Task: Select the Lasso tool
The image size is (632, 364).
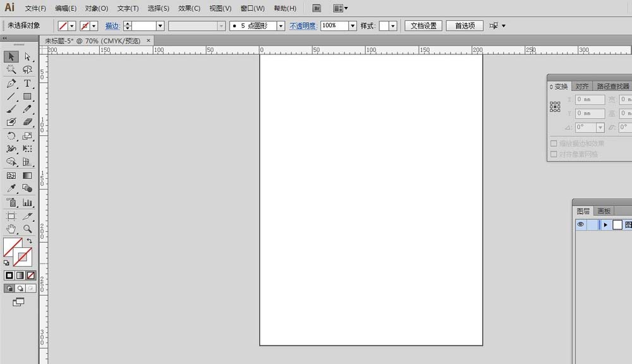Action: coord(27,70)
